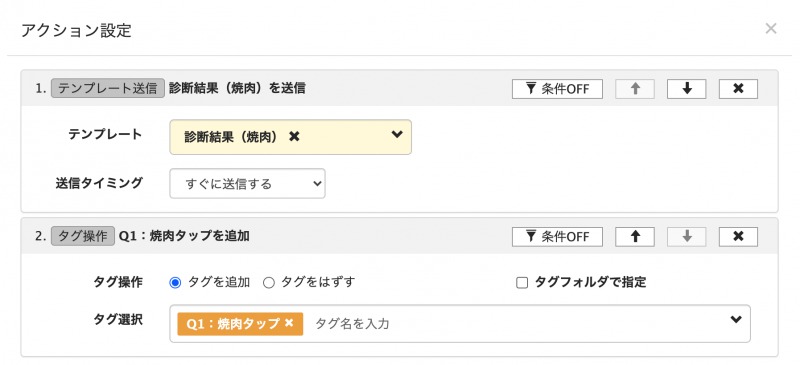800x365 pixels.
Task: Close the アクション設定 dialog
Action: [770, 29]
